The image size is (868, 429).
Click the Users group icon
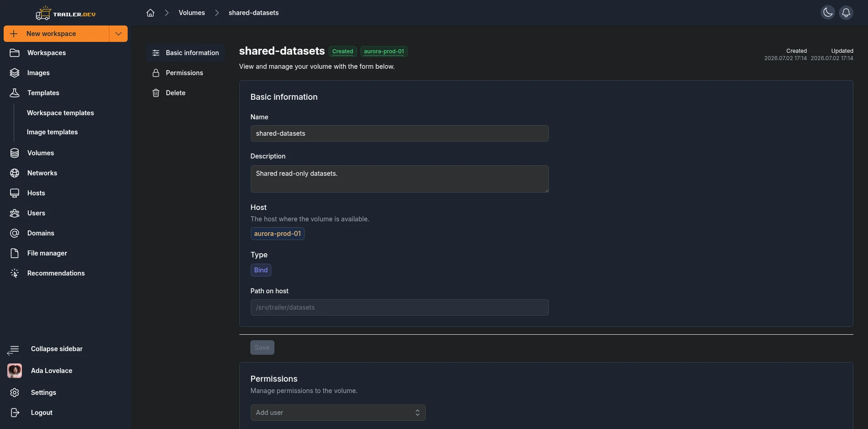[x=15, y=213]
